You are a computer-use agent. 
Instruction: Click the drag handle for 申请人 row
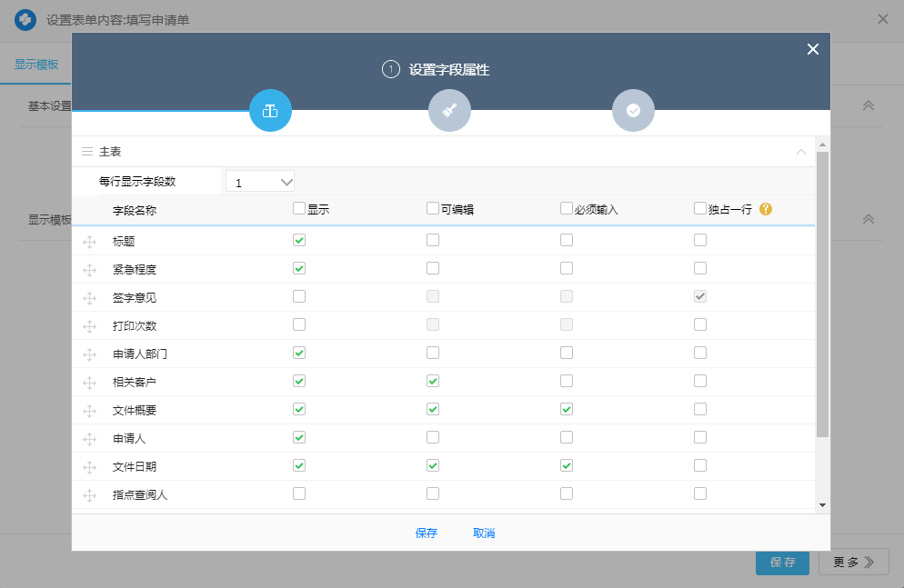pyautogui.click(x=89, y=439)
